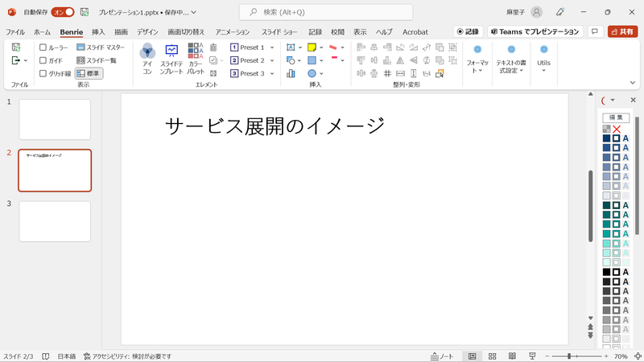Pick the black fill swatch
The width and height of the screenshot is (644, 362).
(607, 272)
